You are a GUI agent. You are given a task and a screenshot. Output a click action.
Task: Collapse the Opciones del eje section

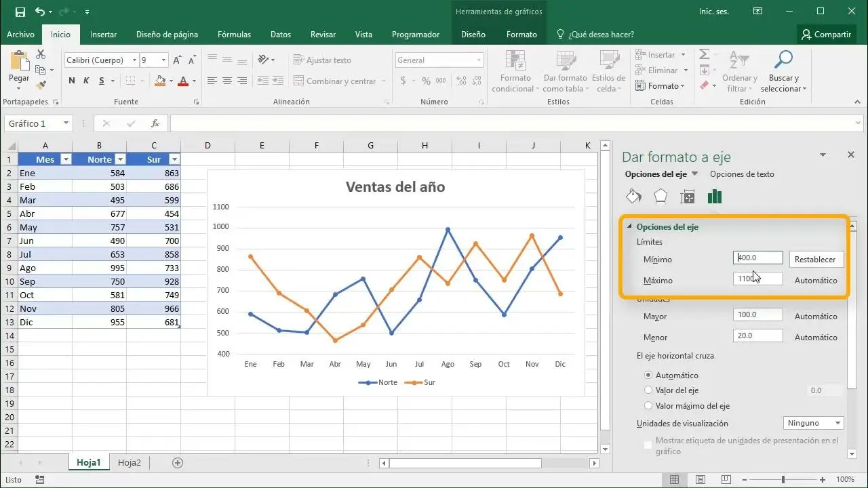[x=630, y=227]
